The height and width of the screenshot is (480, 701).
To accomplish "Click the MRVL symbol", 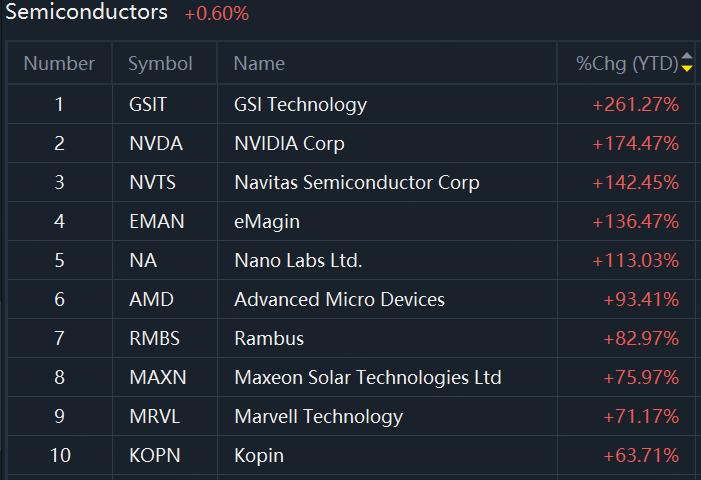I will (x=154, y=416).
